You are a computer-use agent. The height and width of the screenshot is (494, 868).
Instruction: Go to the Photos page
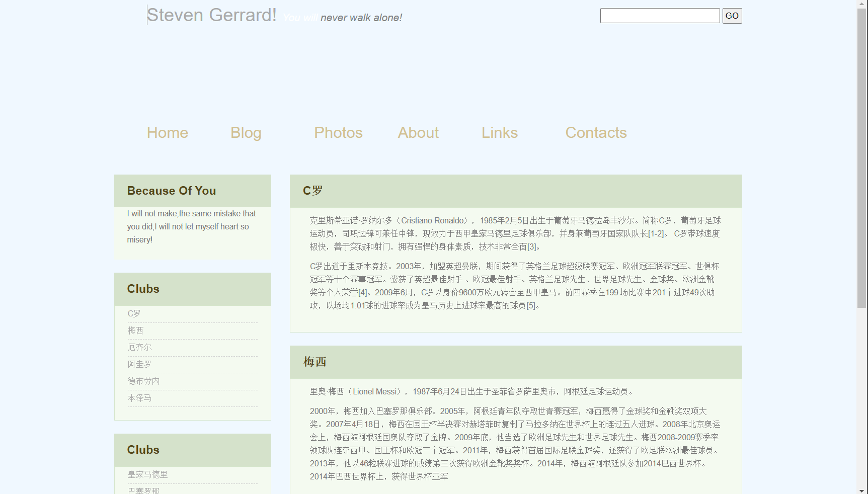click(338, 132)
